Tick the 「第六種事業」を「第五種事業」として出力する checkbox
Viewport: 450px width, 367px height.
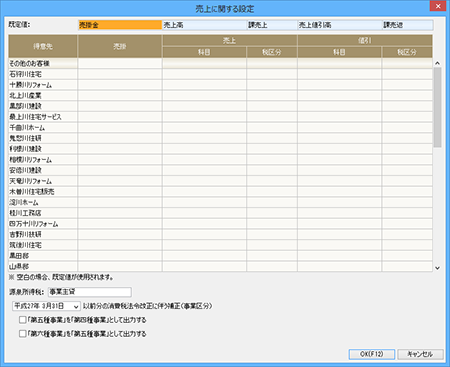tap(23, 333)
